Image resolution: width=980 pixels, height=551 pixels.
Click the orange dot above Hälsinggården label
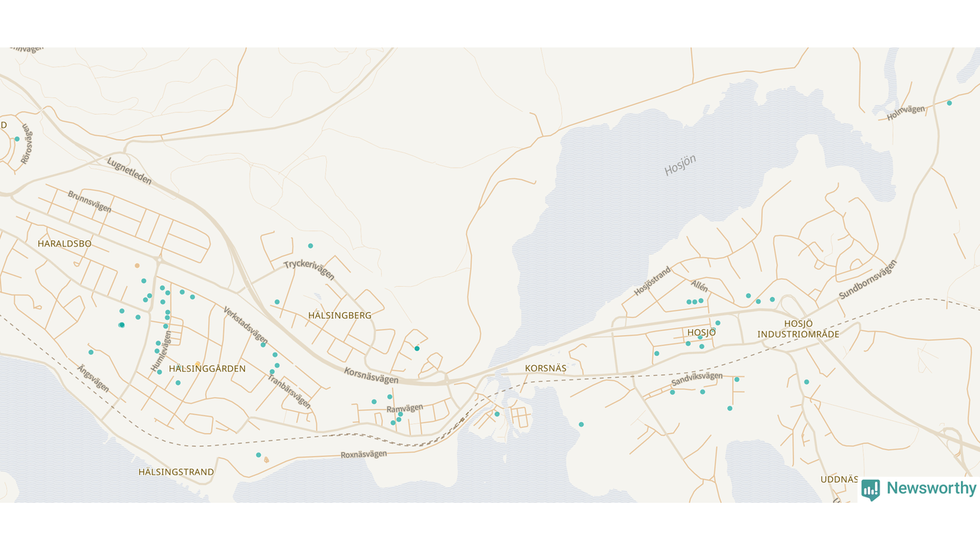[x=198, y=364]
